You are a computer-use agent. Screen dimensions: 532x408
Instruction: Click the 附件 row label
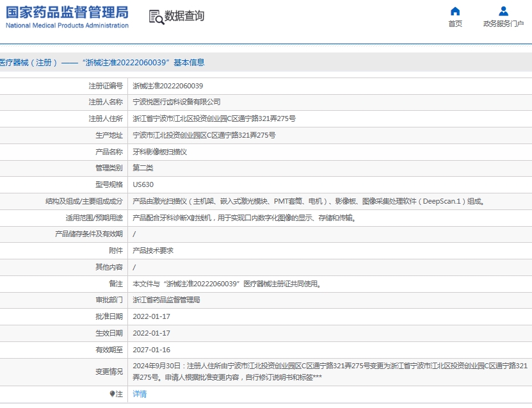(x=116, y=250)
